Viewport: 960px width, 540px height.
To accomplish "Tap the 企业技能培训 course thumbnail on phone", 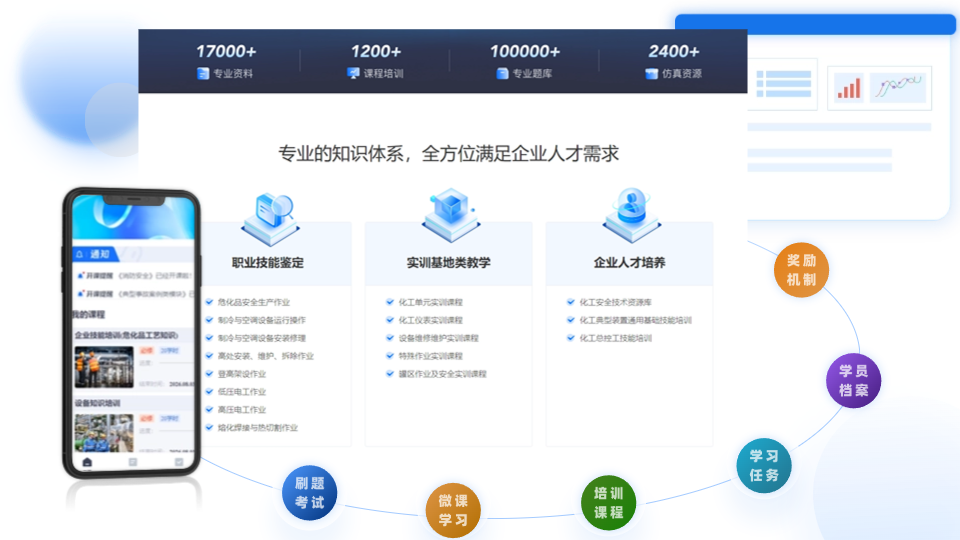I will pyautogui.click(x=103, y=367).
